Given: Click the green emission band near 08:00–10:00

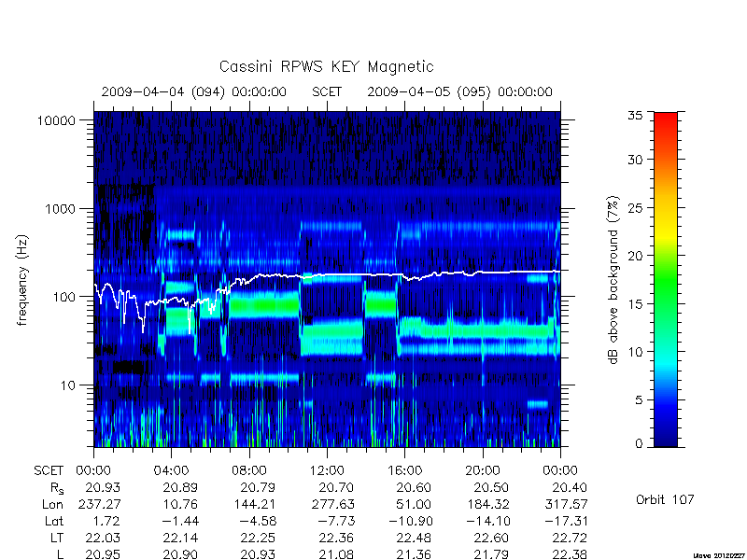Looking at the screenshot, I should 264,305.
